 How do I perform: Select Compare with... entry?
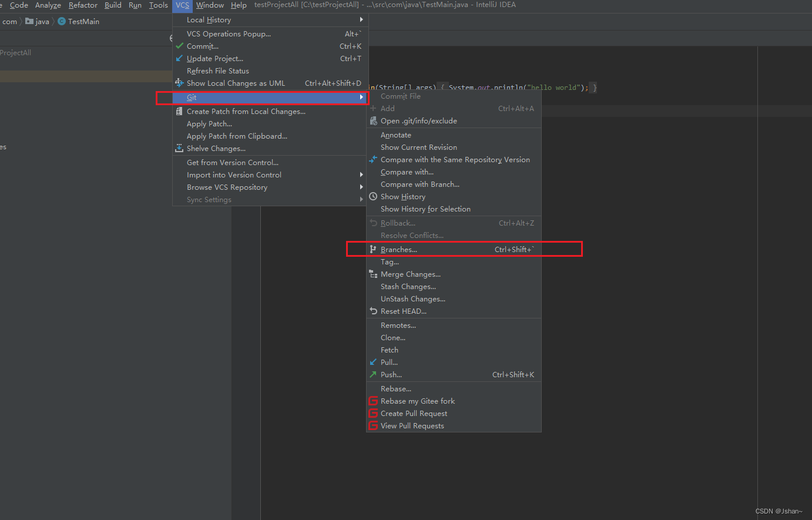454,172
